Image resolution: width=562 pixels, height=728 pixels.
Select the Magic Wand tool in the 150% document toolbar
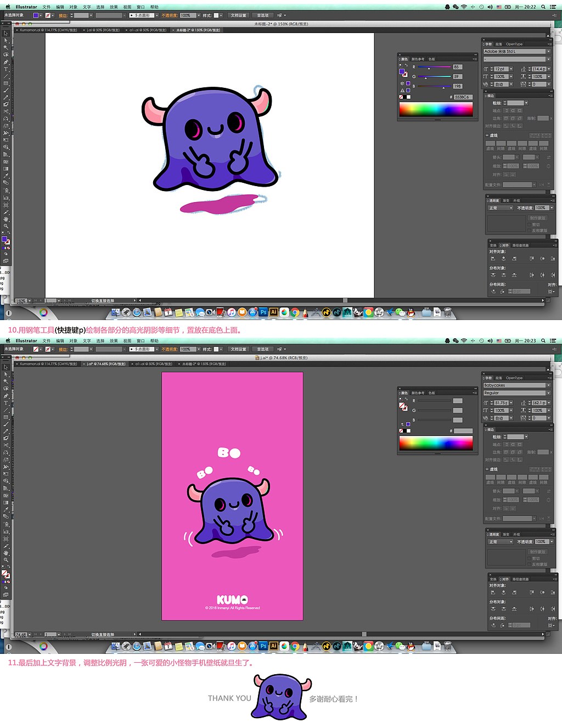(6, 48)
